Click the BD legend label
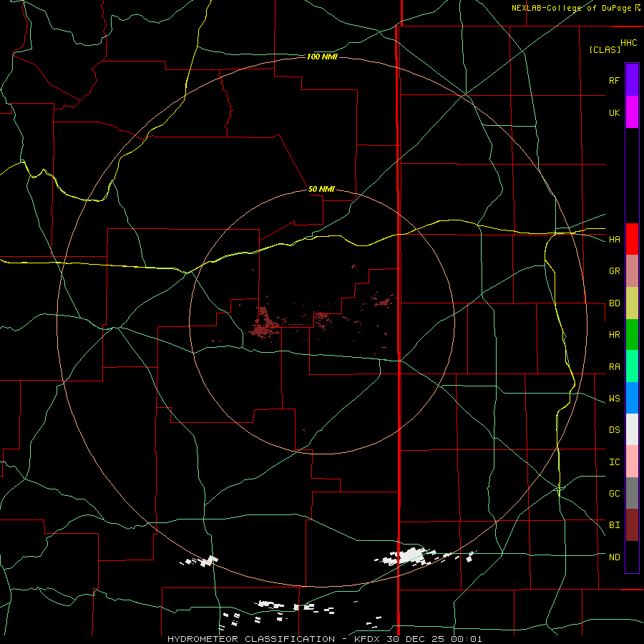Screen dimensions: 644x644 [614, 303]
